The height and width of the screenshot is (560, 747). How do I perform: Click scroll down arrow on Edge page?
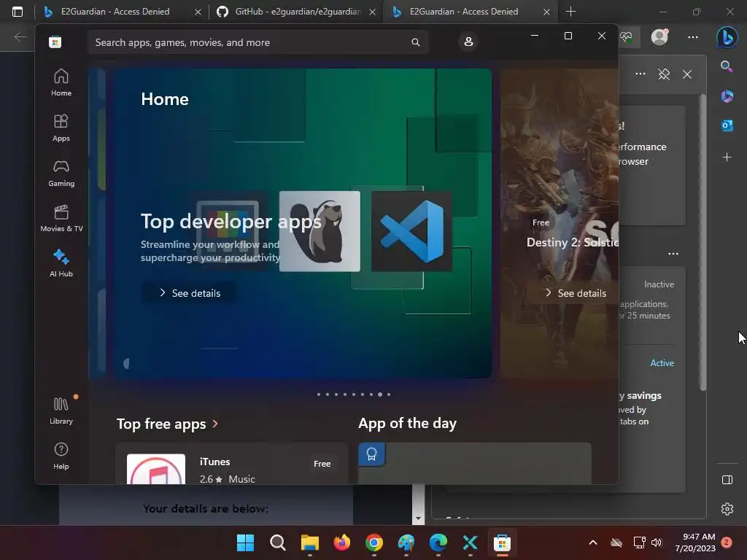point(418,518)
